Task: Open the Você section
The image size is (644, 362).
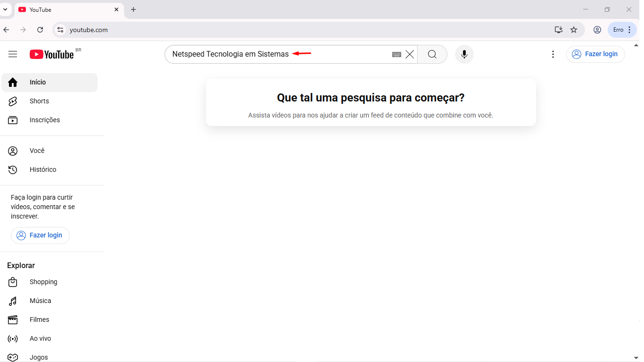Action: tap(37, 151)
